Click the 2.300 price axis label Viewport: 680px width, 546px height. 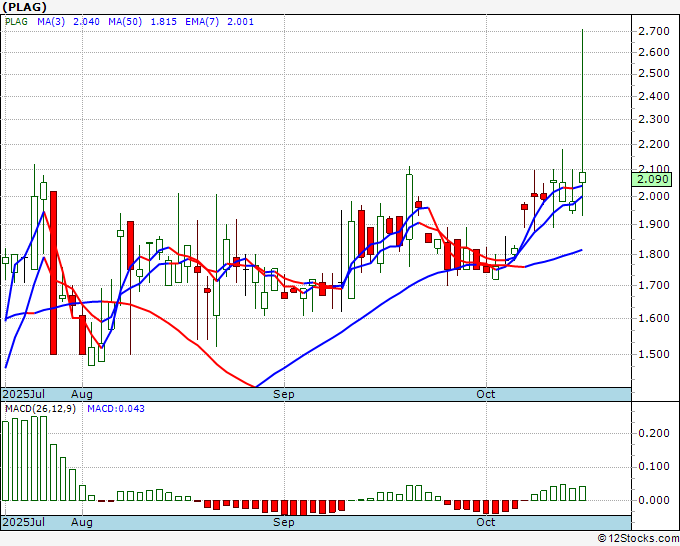click(x=654, y=119)
